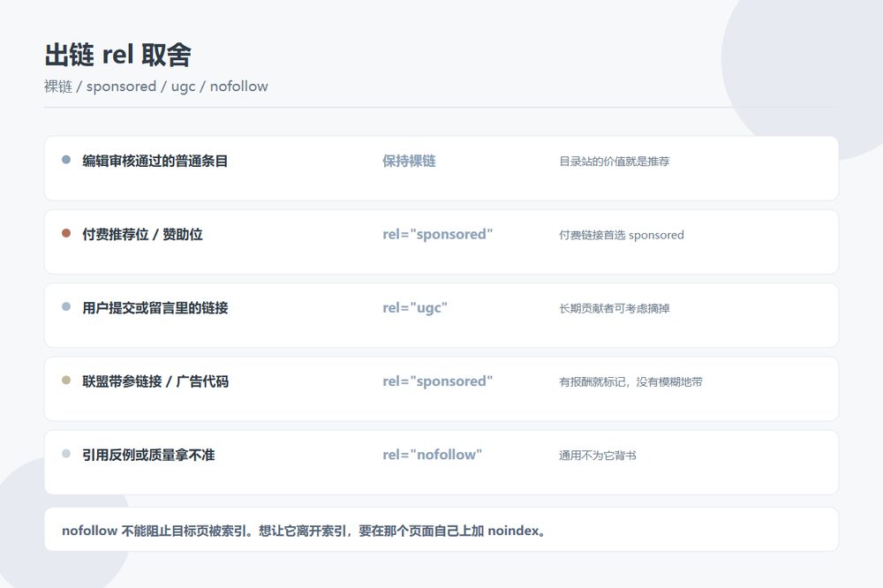Click the footer note about nofollow and noindex

(304, 531)
